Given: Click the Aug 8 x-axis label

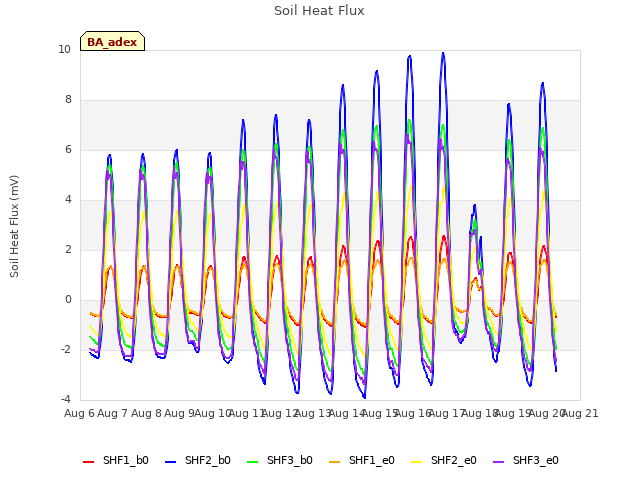Looking at the screenshot, I should click(x=146, y=413).
